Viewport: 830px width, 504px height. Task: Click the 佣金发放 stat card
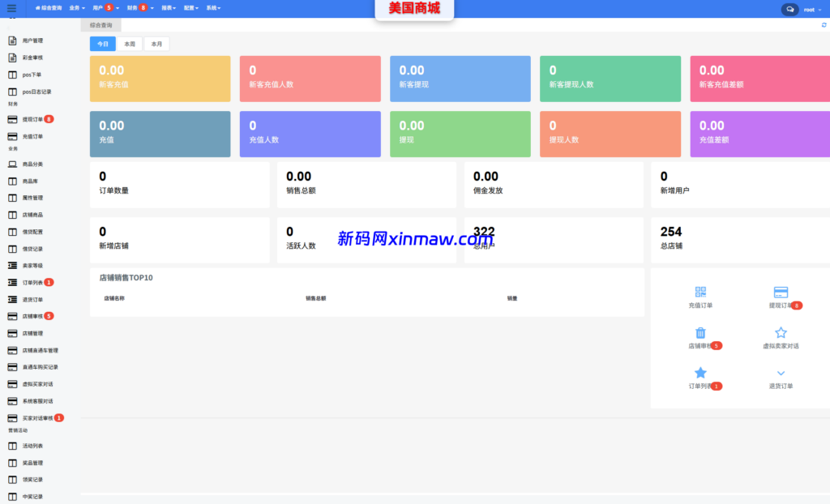(554, 185)
